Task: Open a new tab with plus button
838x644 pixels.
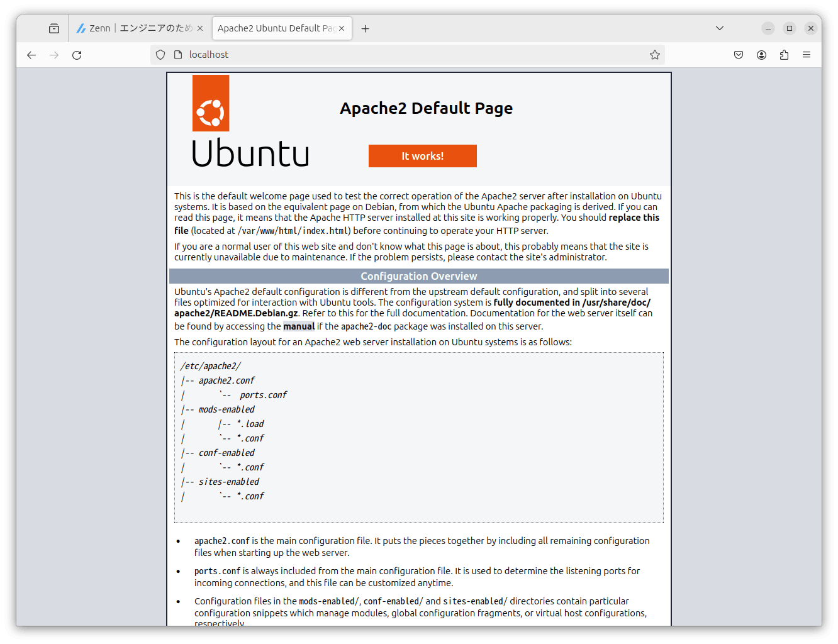Action: (365, 28)
